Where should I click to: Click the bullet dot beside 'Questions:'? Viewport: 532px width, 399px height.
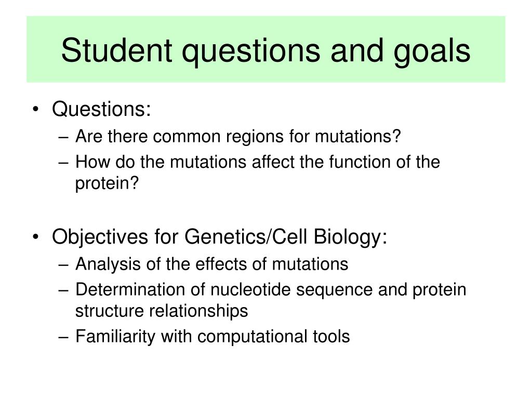click(36, 110)
